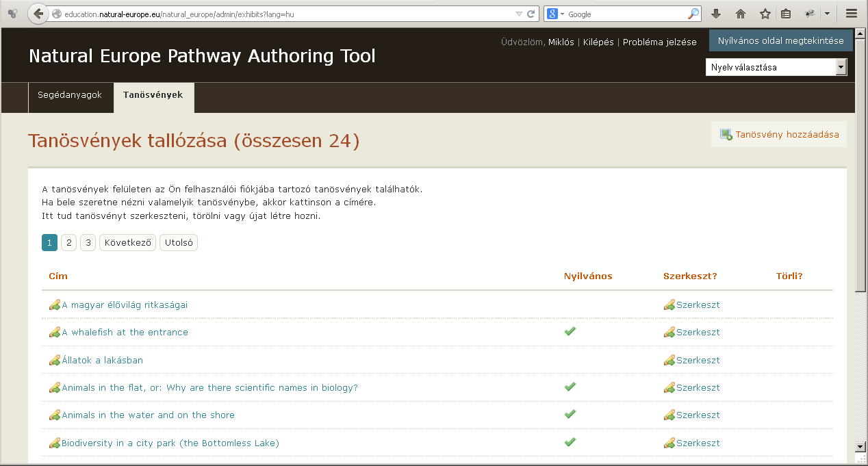Viewport: 868px width, 466px height.
Task: Click the Törli? column header
Action: [789, 276]
